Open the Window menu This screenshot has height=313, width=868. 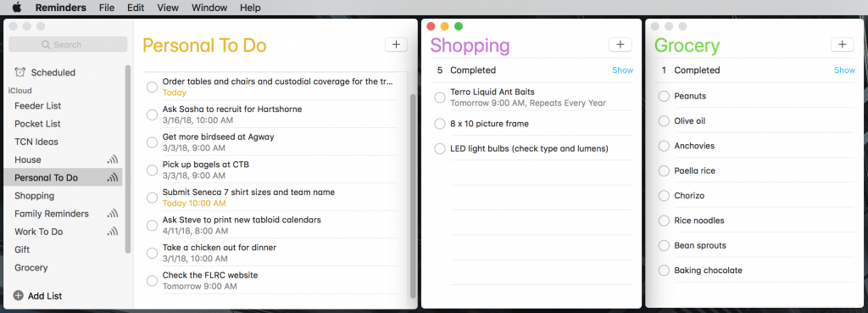coord(209,8)
